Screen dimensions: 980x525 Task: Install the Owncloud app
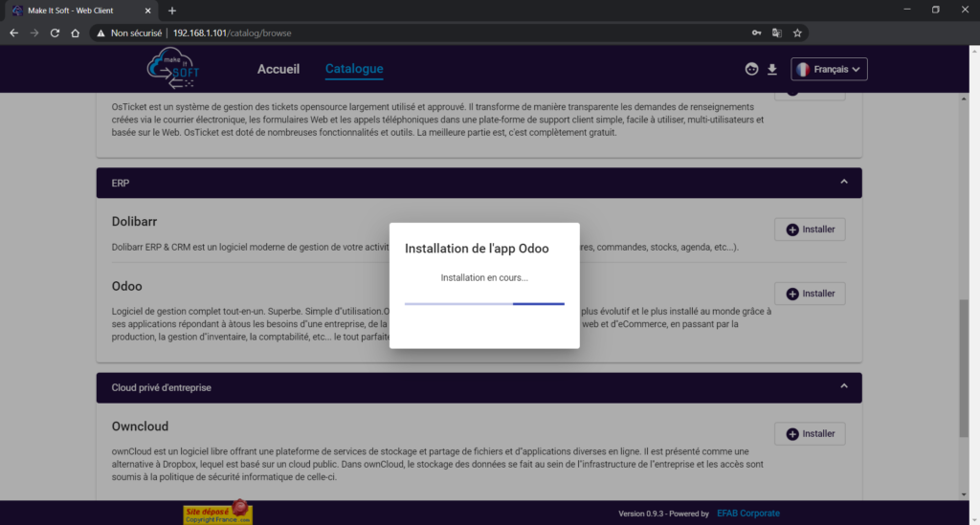810,433
